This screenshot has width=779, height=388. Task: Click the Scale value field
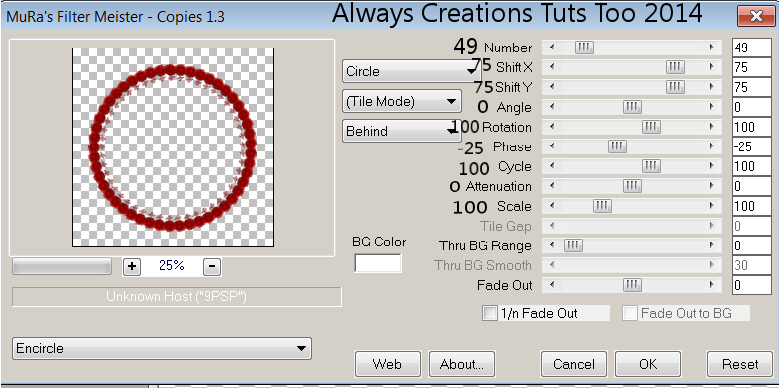click(x=752, y=206)
